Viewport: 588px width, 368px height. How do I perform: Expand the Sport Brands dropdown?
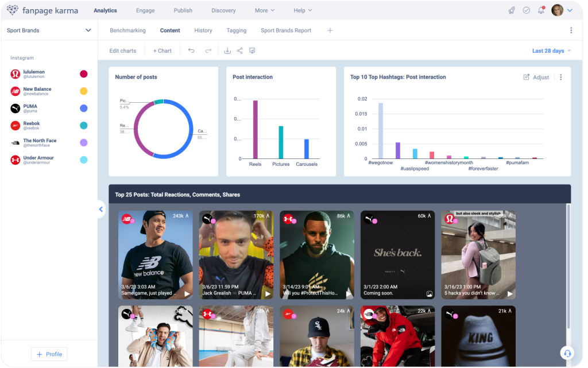click(88, 30)
